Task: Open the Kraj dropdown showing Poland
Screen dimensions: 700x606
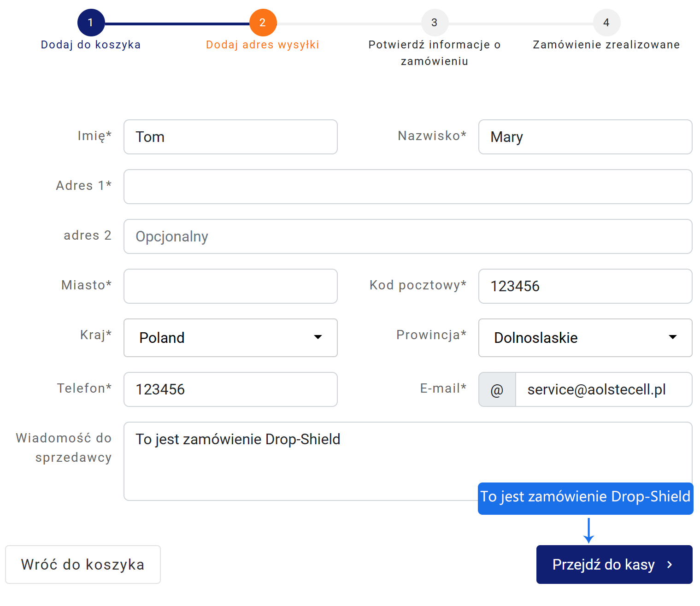Action: 230,338
